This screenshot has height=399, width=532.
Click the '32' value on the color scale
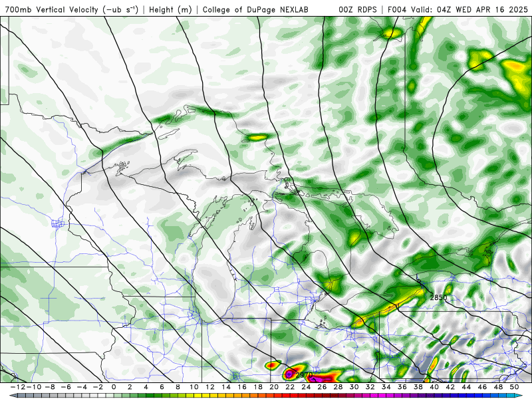click(370, 387)
